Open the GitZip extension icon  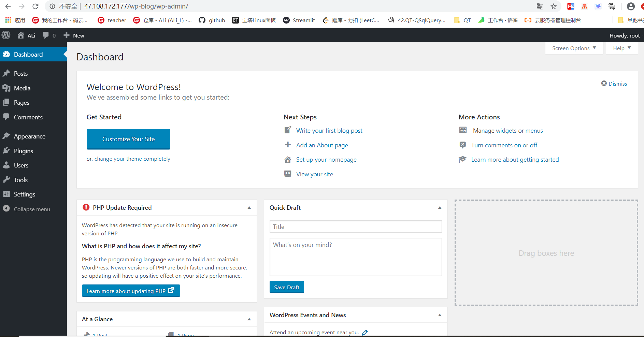pos(612,6)
